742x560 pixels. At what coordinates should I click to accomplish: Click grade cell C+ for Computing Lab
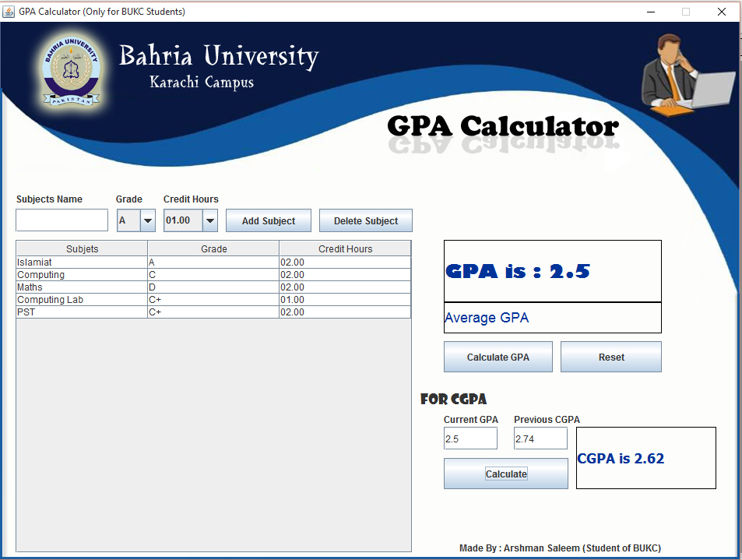coord(213,300)
